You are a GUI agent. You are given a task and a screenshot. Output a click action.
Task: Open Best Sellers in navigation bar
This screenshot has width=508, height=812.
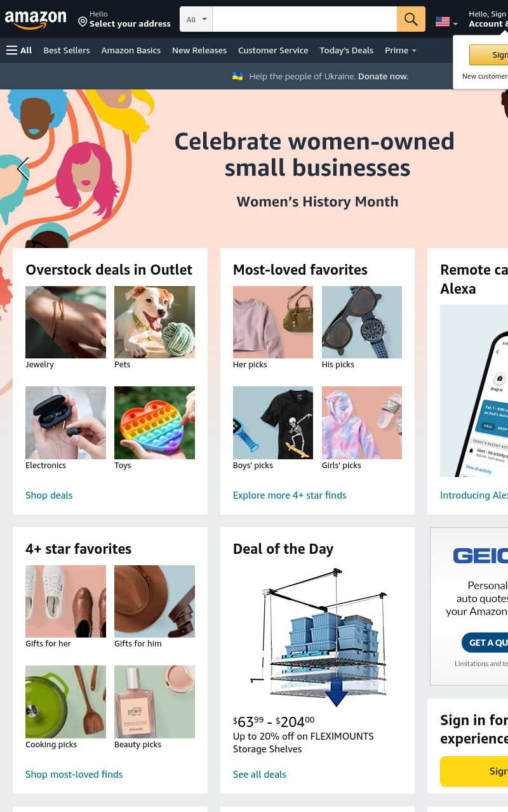point(67,50)
